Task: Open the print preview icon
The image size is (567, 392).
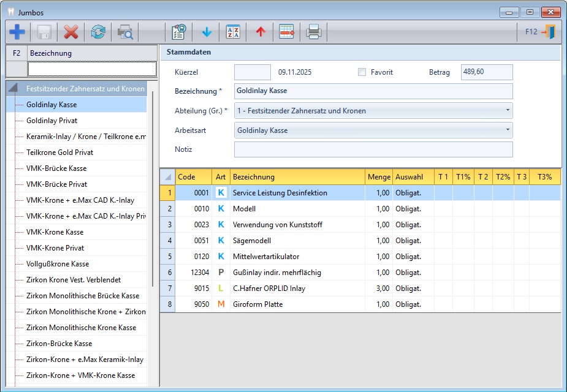Action: (125, 32)
